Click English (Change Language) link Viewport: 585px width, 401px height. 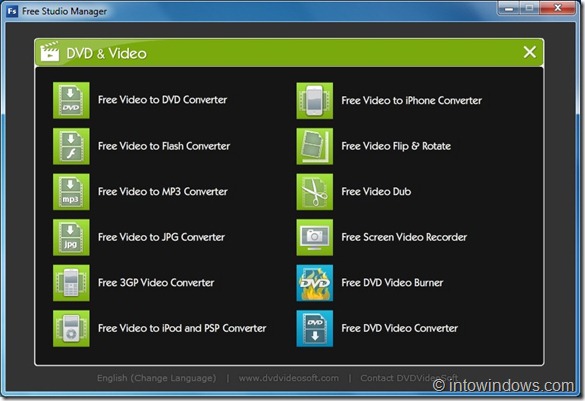(x=156, y=378)
